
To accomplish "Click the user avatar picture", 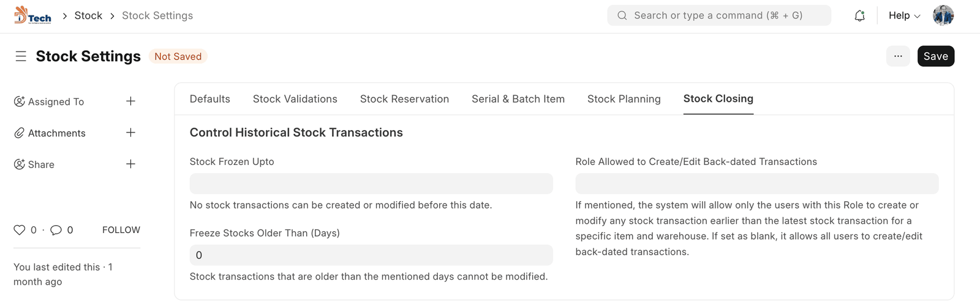I will (x=943, y=16).
